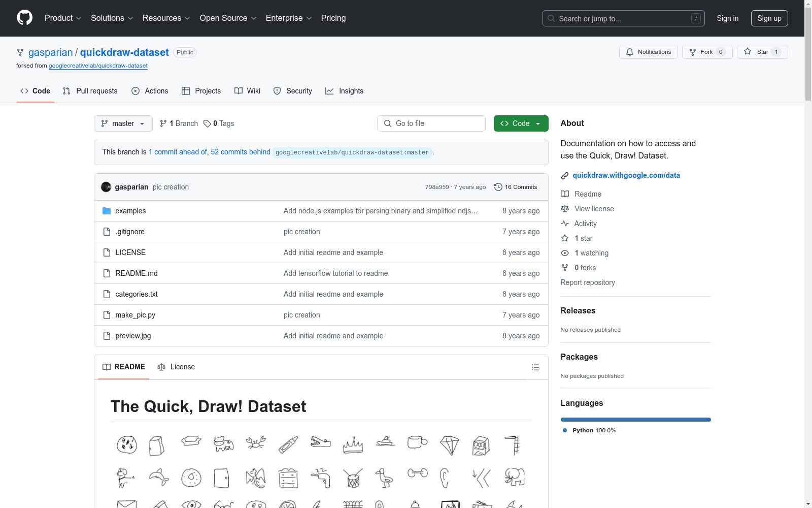Click the 52 commits behind link

coord(241,152)
